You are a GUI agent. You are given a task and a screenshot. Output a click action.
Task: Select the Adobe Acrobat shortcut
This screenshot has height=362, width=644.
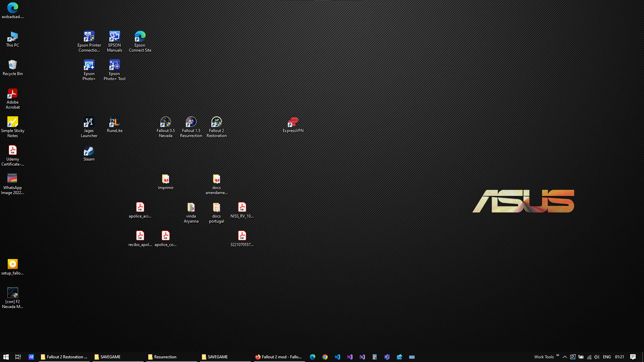[12, 99]
